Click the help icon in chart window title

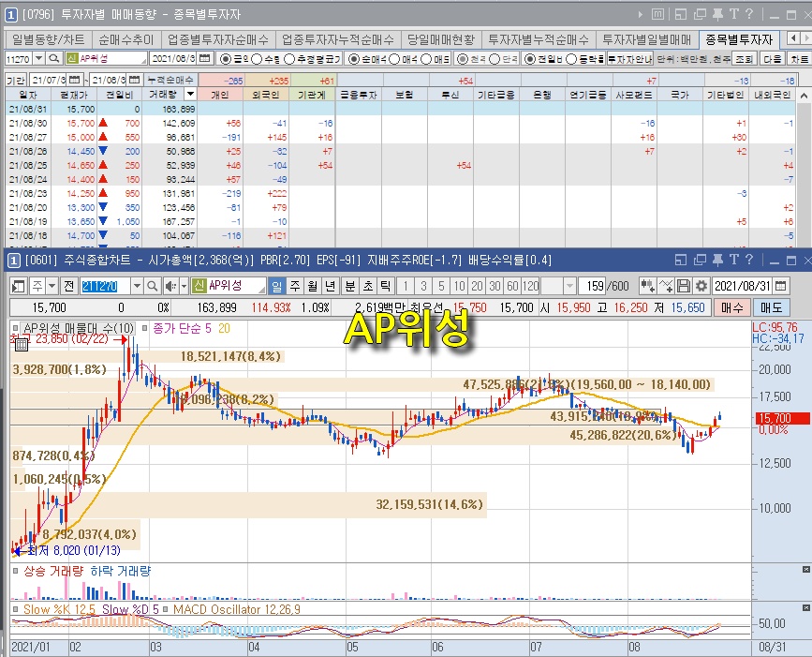click(x=749, y=260)
